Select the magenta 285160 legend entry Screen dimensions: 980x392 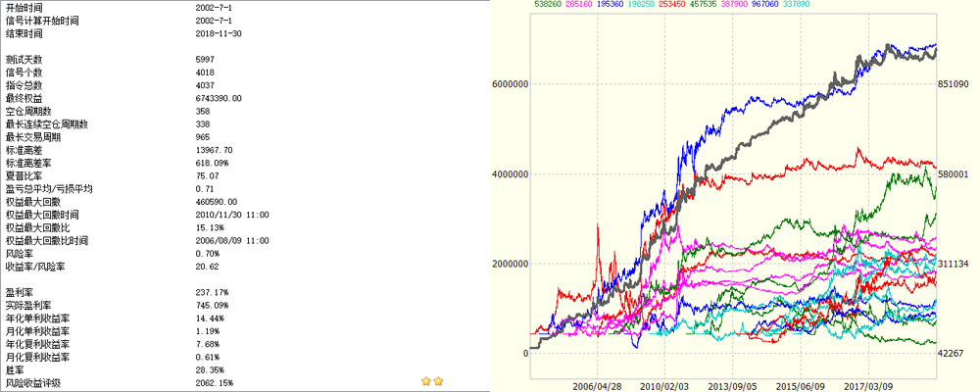tap(563, 5)
